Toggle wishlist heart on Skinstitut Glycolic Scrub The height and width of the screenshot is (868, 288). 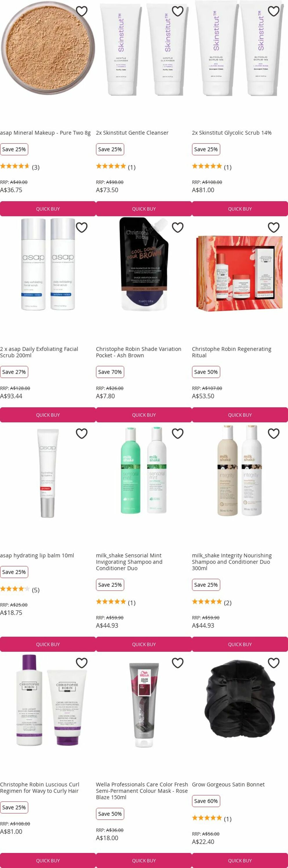pyautogui.click(x=274, y=11)
